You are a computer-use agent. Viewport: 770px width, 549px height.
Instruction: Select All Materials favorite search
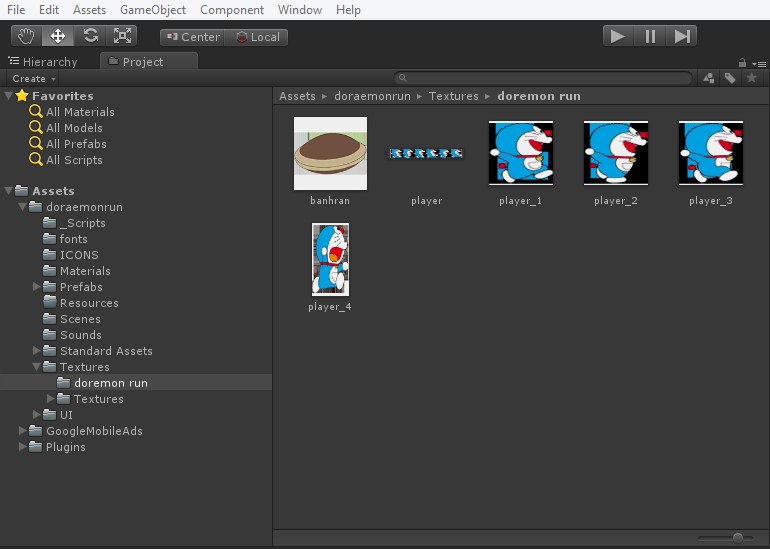[80, 112]
